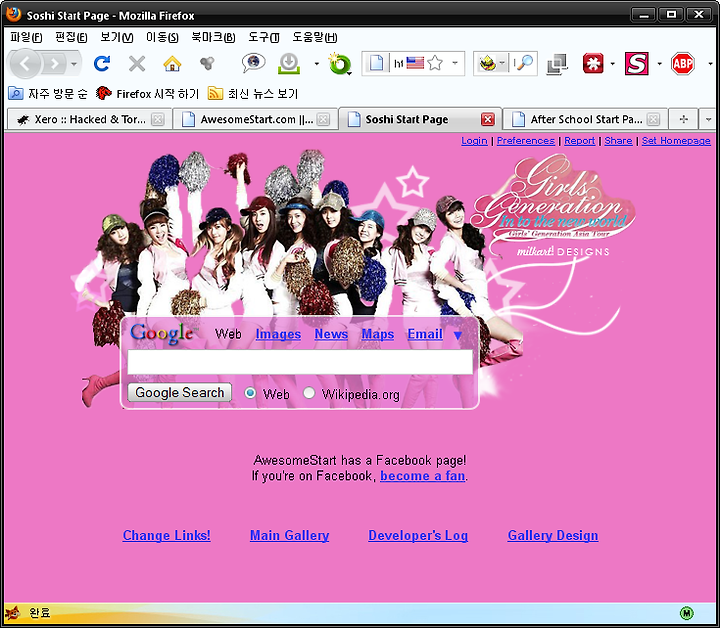Viewport: 720px width, 628px height.
Task: Expand dropdown next to pink S icon
Action: 659,64
